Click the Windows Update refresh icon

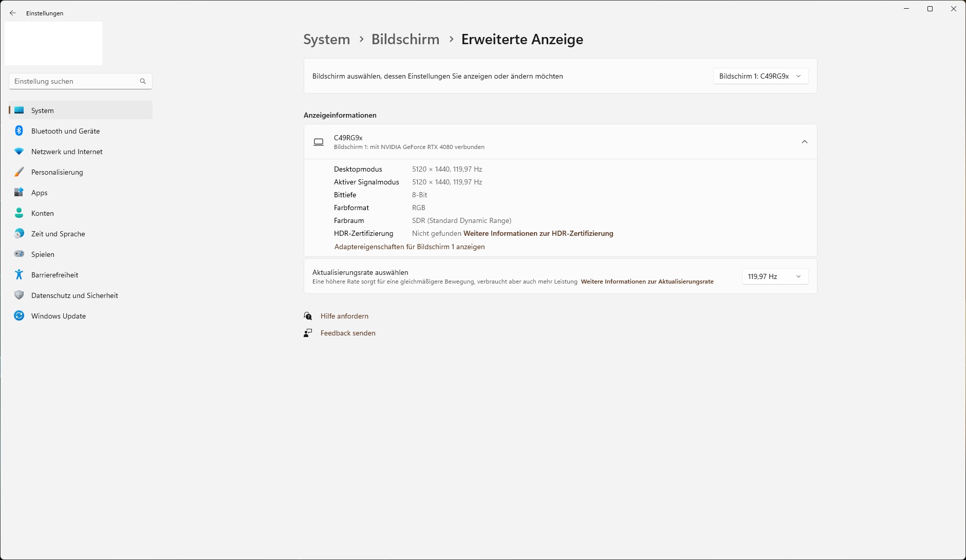tap(19, 316)
